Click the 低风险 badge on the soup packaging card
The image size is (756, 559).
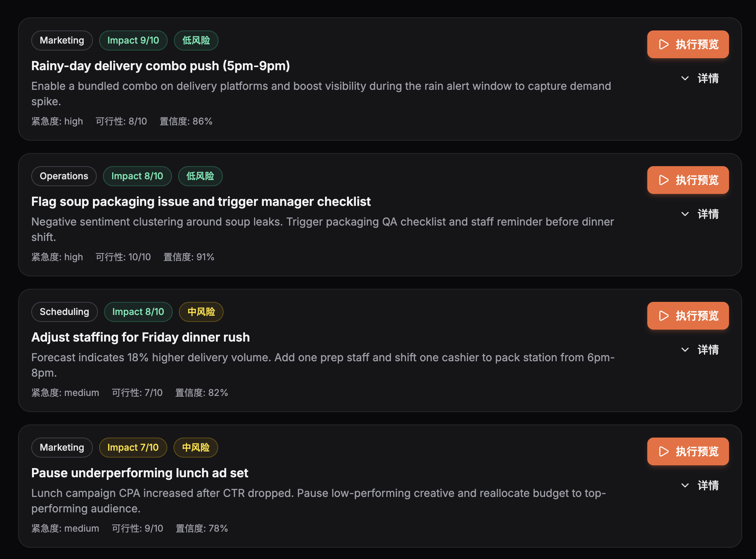[200, 176]
